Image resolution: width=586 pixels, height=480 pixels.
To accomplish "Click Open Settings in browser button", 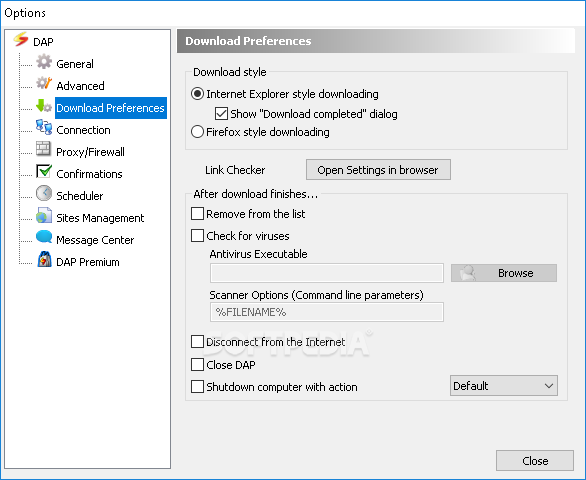I will [378, 170].
